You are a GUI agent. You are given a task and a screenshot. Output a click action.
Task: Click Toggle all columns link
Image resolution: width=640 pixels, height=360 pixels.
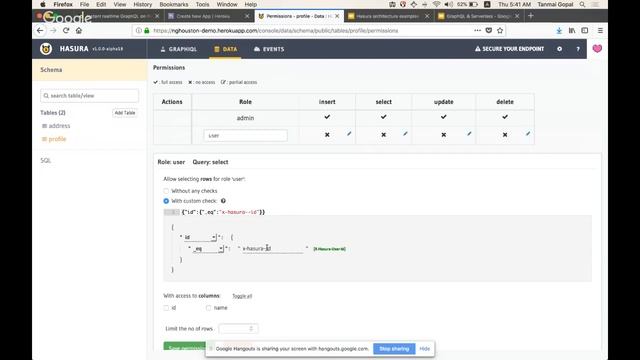pyautogui.click(x=242, y=296)
